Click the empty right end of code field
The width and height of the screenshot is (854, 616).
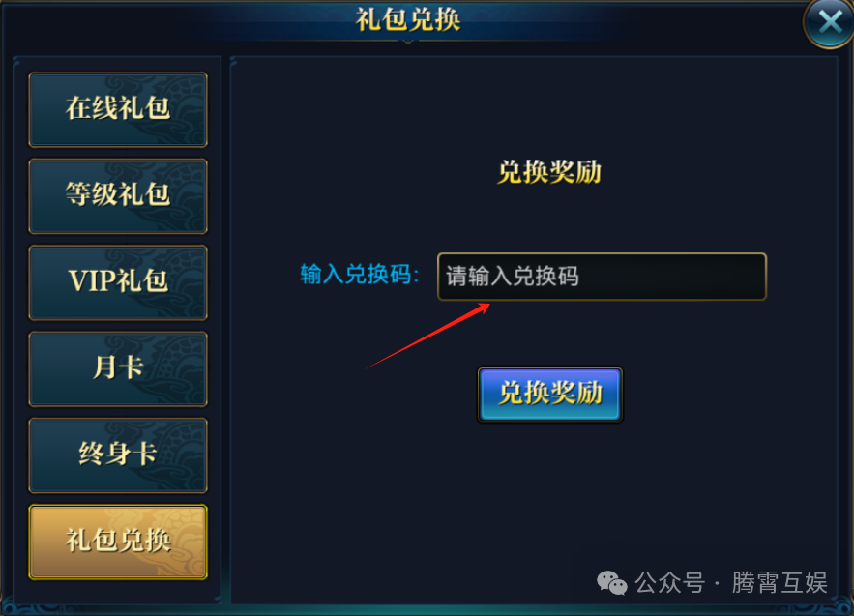pos(708,277)
